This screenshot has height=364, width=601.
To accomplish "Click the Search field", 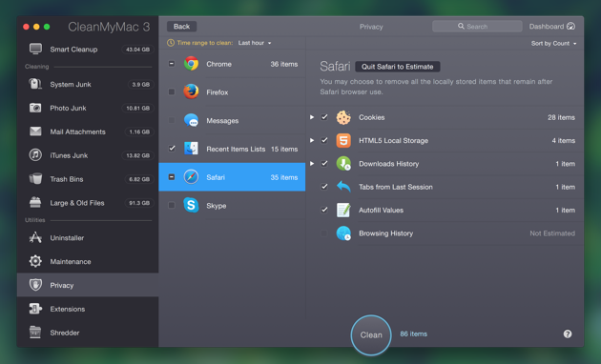I will (477, 26).
